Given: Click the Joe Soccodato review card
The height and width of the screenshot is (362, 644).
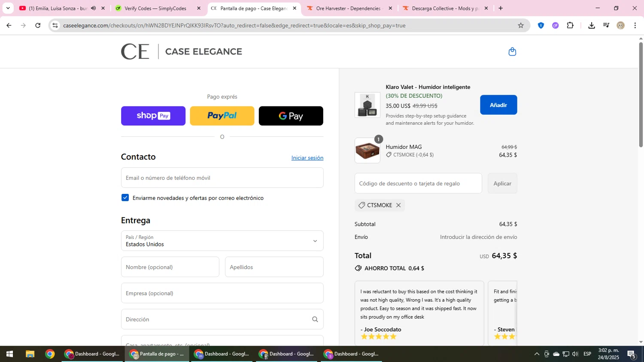Looking at the screenshot, I should 419,313.
